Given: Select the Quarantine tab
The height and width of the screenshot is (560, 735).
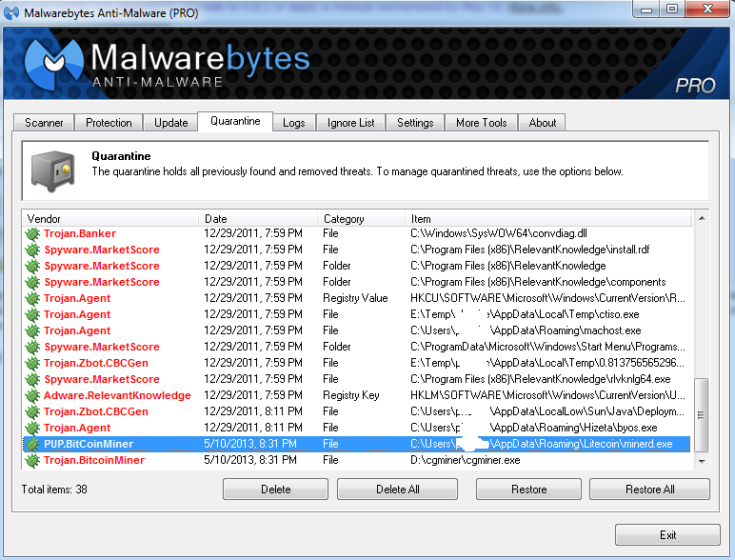Looking at the screenshot, I should 235,122.
